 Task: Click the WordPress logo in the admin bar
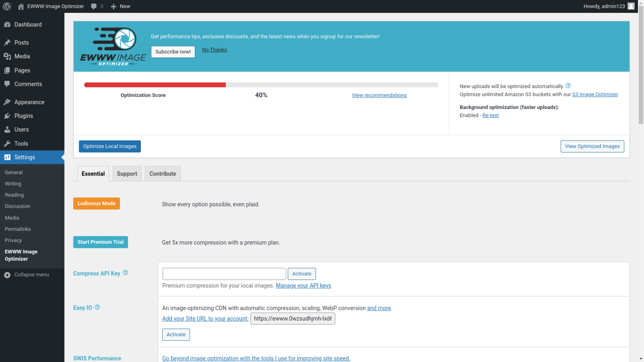pos(7,6)
